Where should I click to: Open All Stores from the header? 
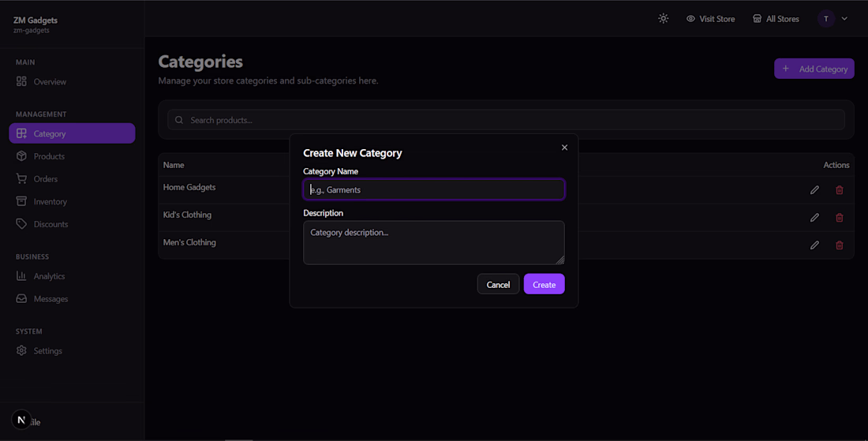[776, 19]
